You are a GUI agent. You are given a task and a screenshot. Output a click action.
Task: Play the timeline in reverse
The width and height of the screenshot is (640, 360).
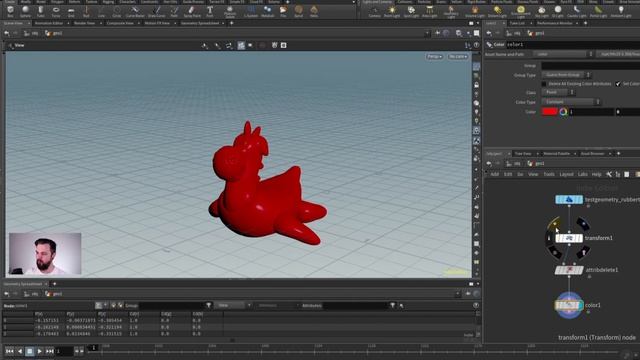pyautogui.click(x=20, y=351)
